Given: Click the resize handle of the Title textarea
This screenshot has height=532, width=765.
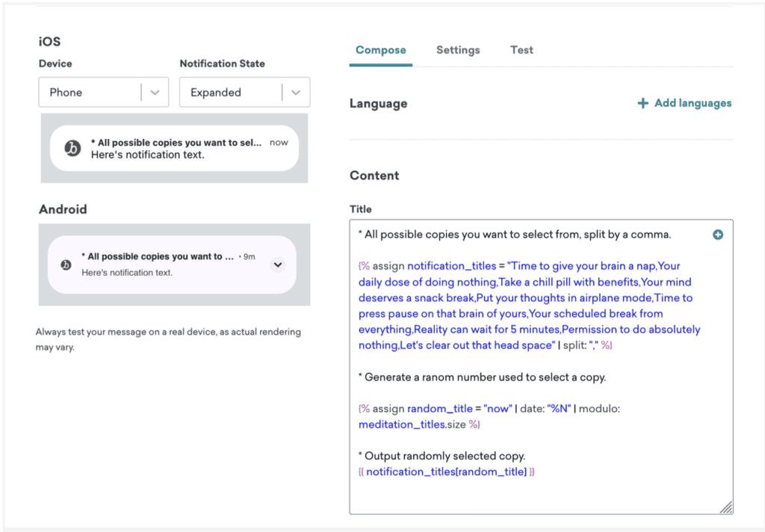Looking at the screenshot, I should coord(725,507).
